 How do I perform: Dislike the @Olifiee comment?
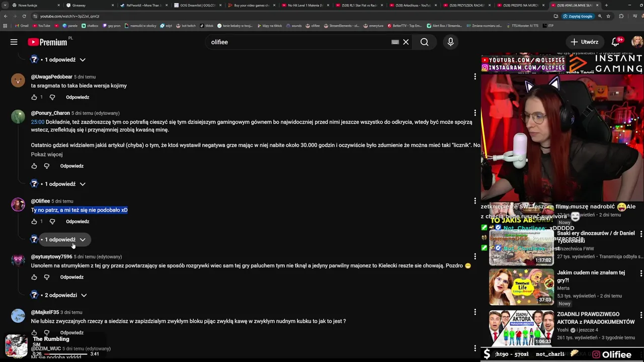52,221
